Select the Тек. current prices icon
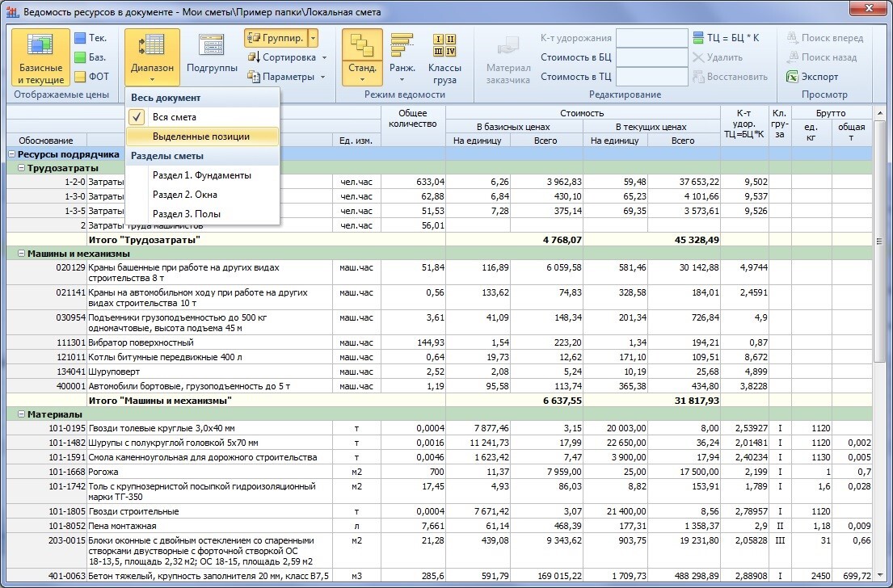The height and width of the screenshot is (588, 893). [81, 38]
